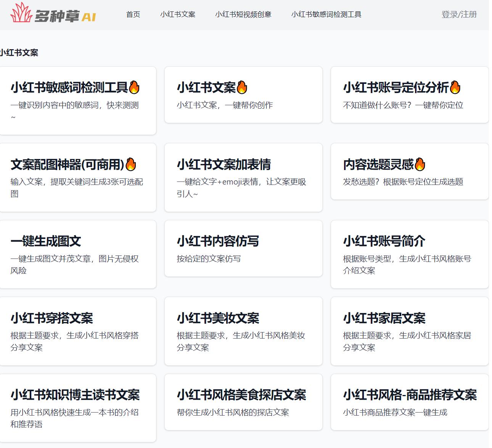Open the 小红书美妆文案 card
The image size is (492, 448).
[x=243, y=331]
